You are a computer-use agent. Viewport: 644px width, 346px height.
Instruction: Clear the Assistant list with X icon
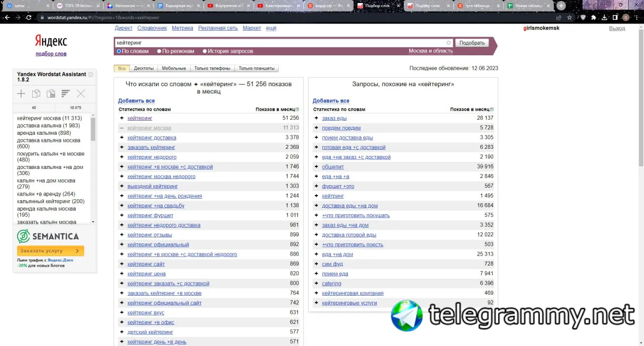coord(80,94)
